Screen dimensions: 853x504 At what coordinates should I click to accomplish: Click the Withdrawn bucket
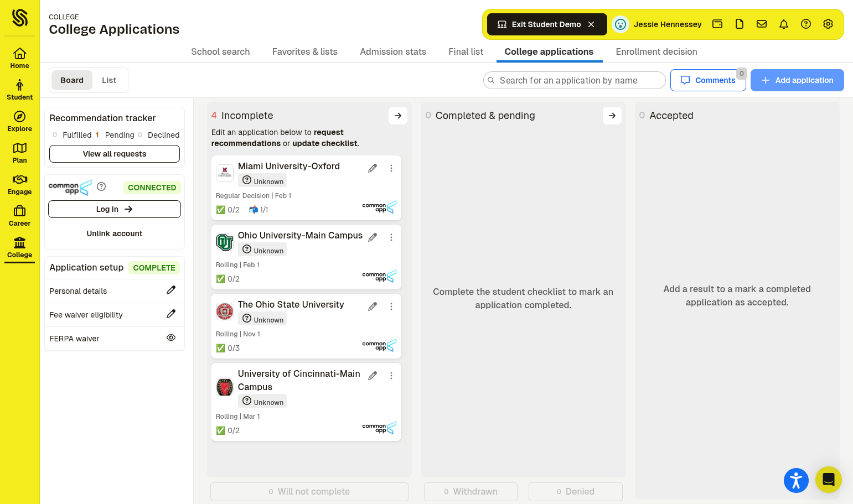pyautogui.click(x=471, y=491)
